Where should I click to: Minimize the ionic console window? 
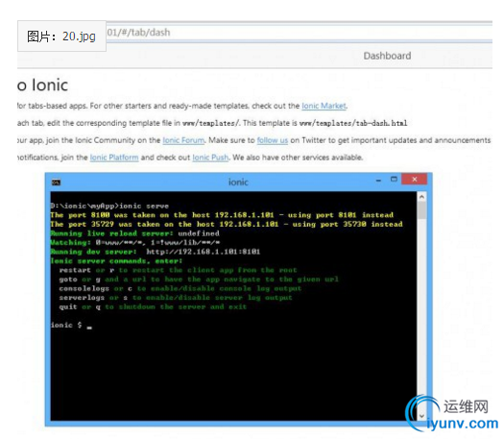tap(378, 181)
